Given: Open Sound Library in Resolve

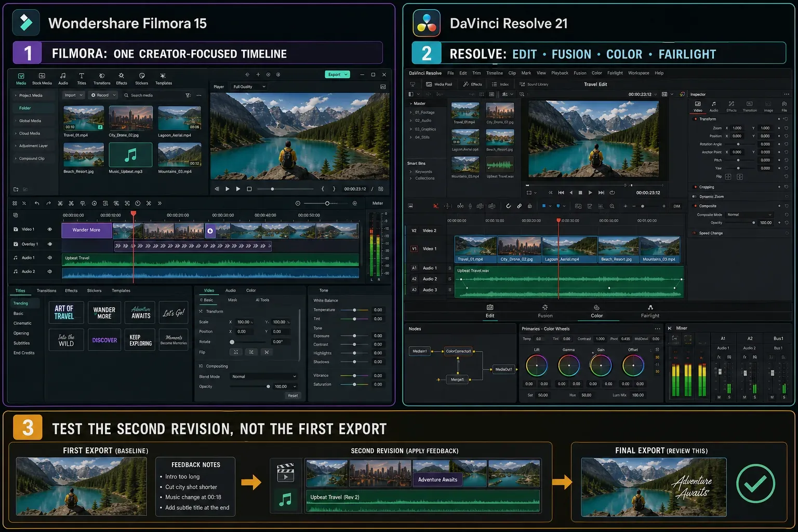Looking at the screenshot, I should click(x=534, y=84).
